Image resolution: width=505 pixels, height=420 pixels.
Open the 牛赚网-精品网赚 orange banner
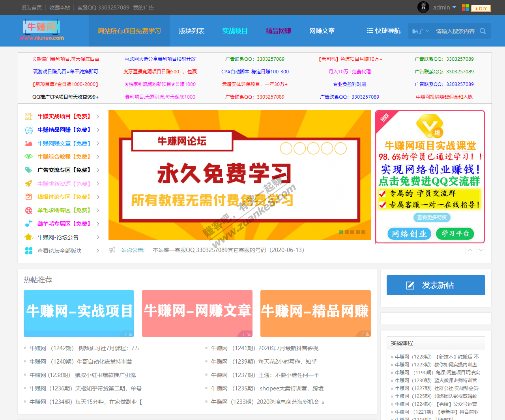316,314
